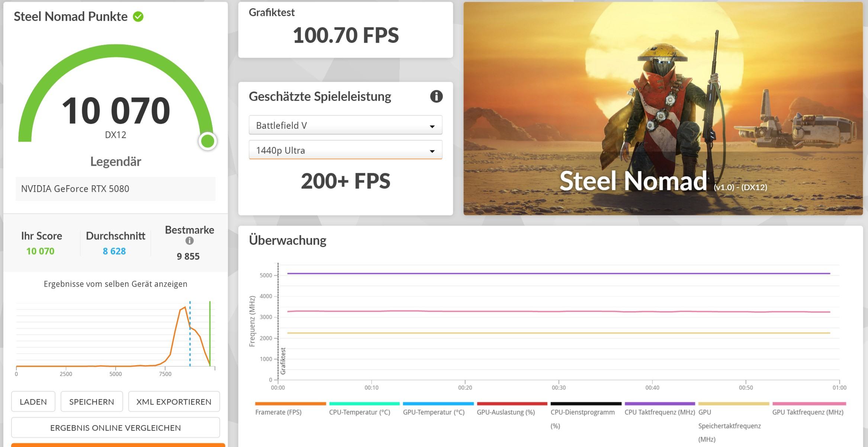Click the Bestmarke info icon
Screen dimensions: 868x447
[189, 241]
